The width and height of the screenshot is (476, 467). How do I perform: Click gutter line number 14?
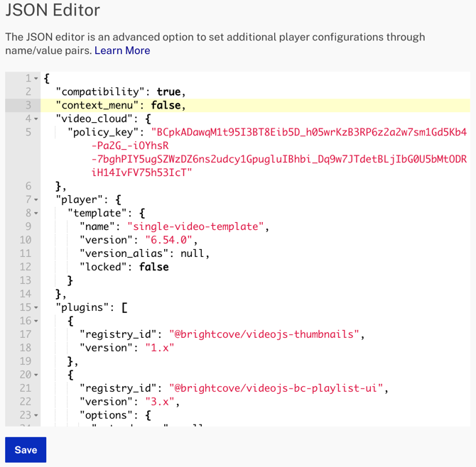pos(26,294)
